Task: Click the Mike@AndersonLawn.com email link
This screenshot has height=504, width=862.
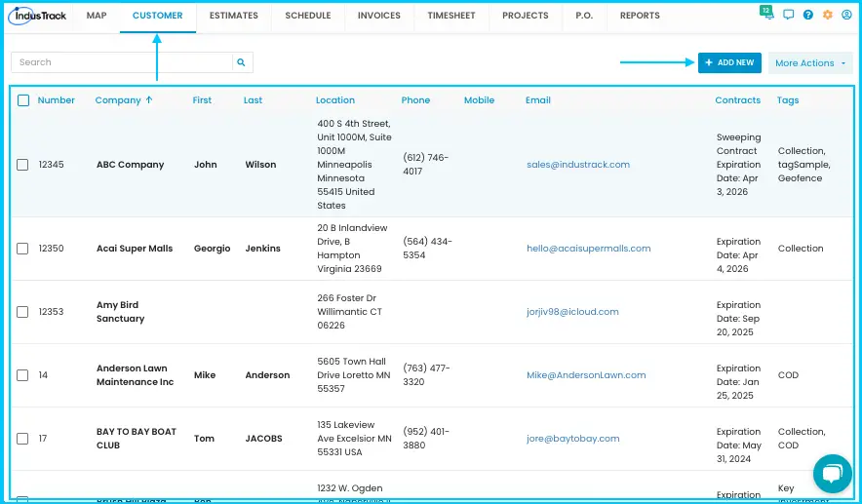Action: [586, 375]
